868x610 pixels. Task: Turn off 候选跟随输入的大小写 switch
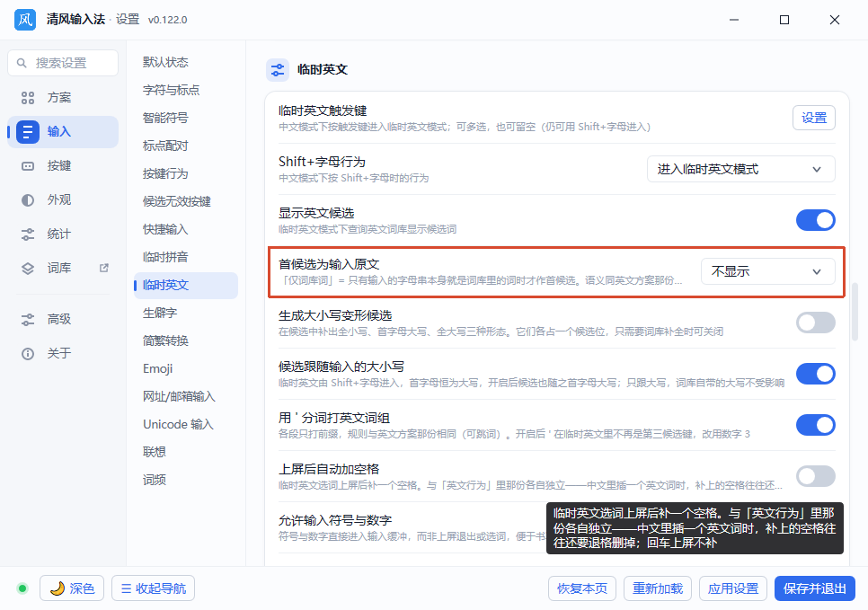pos(815,374)
